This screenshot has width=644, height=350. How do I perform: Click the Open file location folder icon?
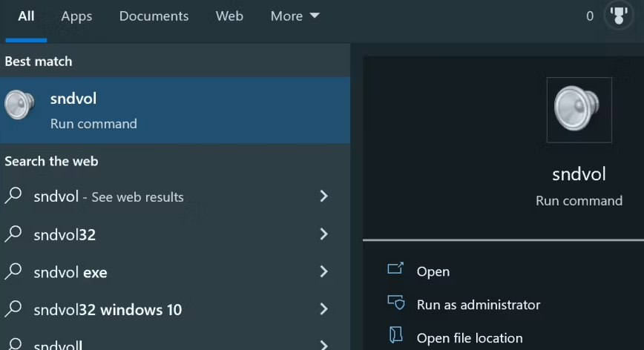395,335
